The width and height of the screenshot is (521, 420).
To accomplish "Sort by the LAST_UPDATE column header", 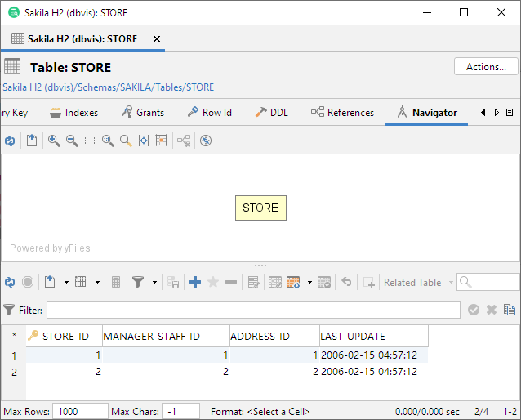I will point(373,336).
